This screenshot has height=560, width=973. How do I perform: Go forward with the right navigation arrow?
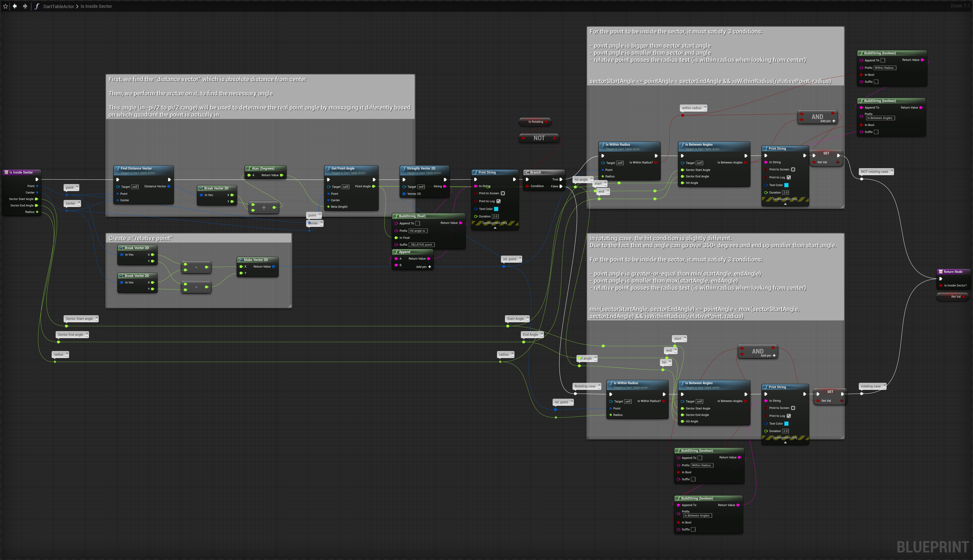25,6
